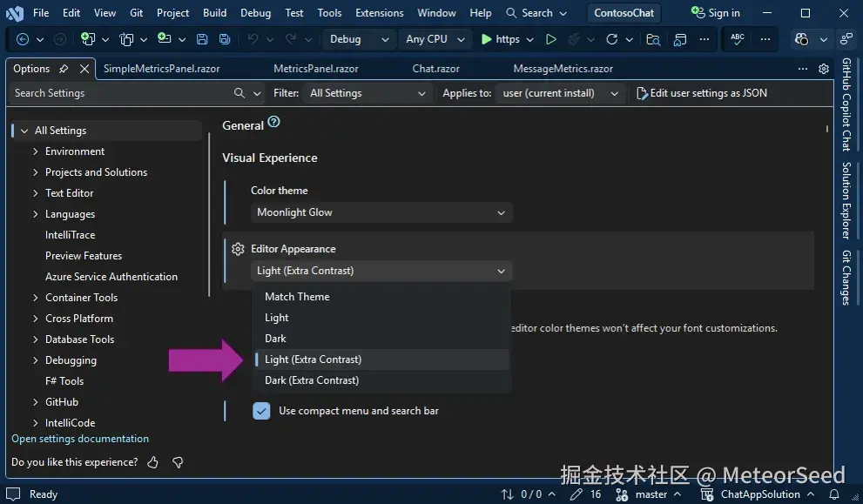Open the Solution Explorer side panel tab

[x=846, y=201]
